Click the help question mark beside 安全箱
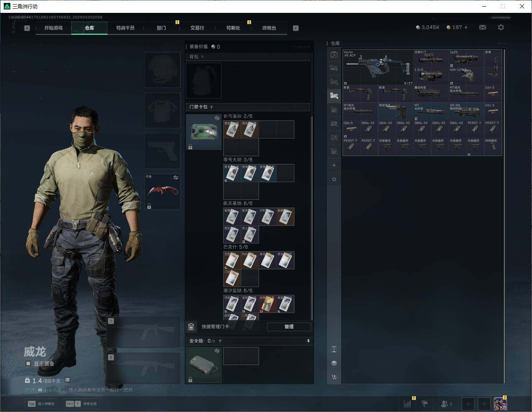 click(220, 341)
